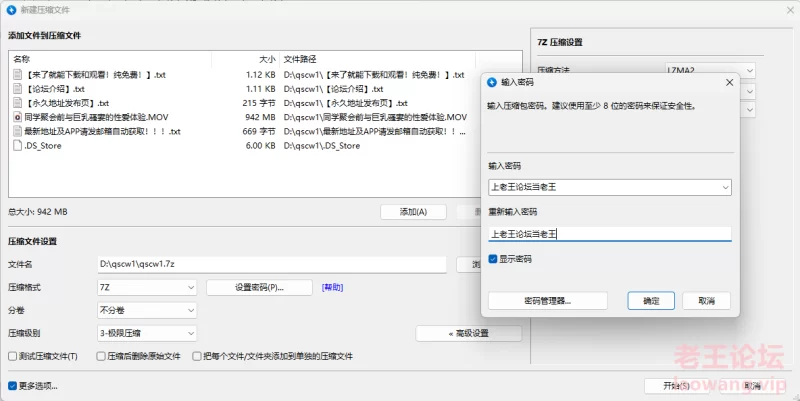Click 取消 in the password dialog

pos(706,300)
